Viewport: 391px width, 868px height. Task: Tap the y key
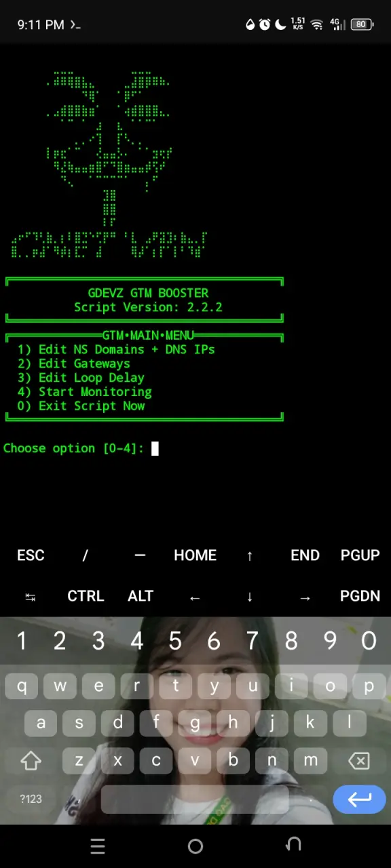tap(215, 686)
